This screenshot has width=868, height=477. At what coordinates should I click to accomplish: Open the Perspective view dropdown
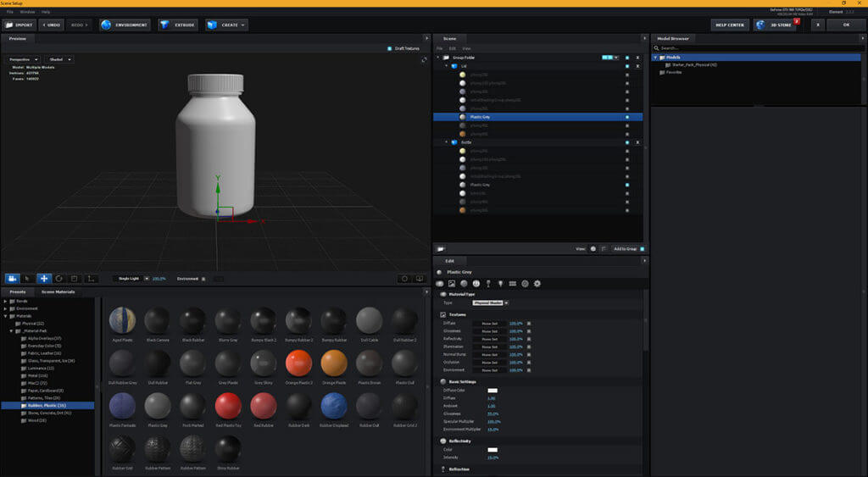[x=23, y=59]
